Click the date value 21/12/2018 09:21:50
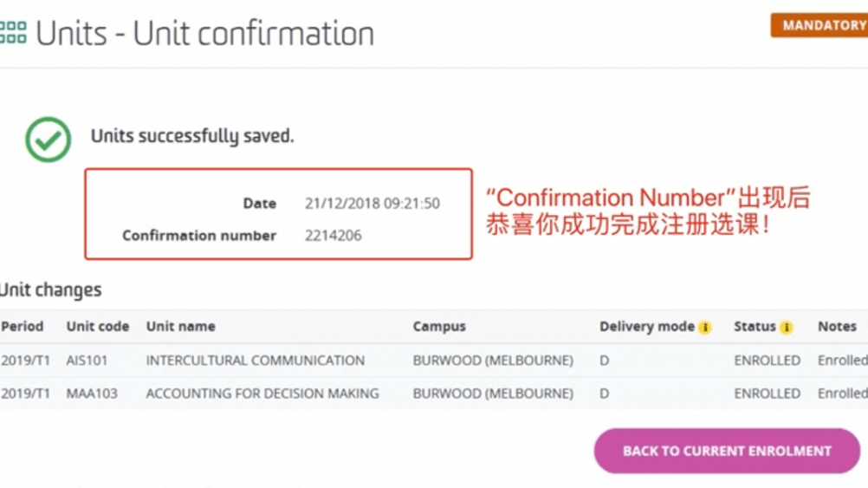This screenshot has height=488, width=868. pos(372,204)
